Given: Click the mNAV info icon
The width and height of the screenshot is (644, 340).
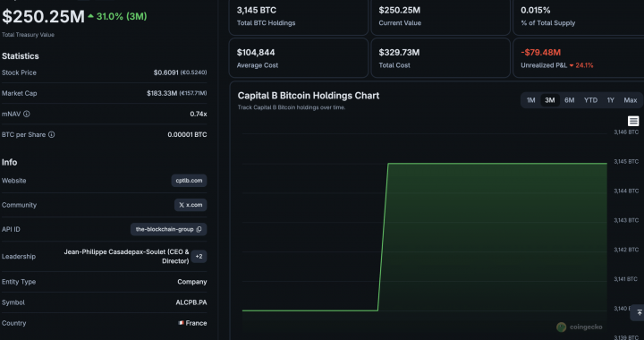Looking at the screenshot, I should [27, 114].
